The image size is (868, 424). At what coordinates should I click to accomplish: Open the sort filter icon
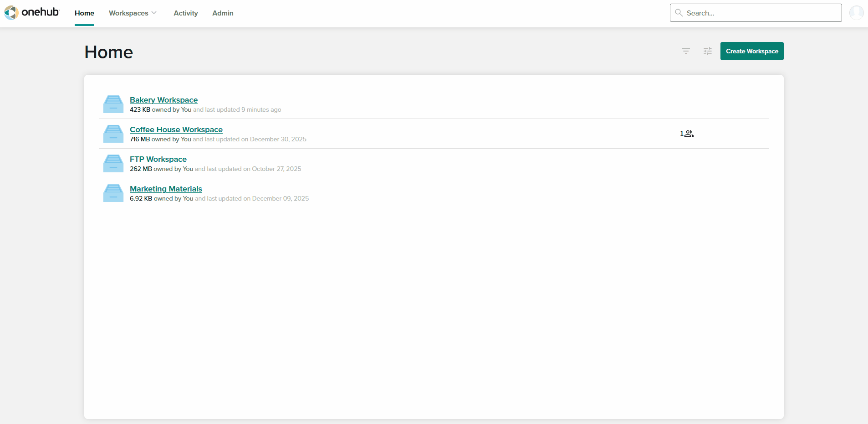pyautogui.click(x=686, y=51)
